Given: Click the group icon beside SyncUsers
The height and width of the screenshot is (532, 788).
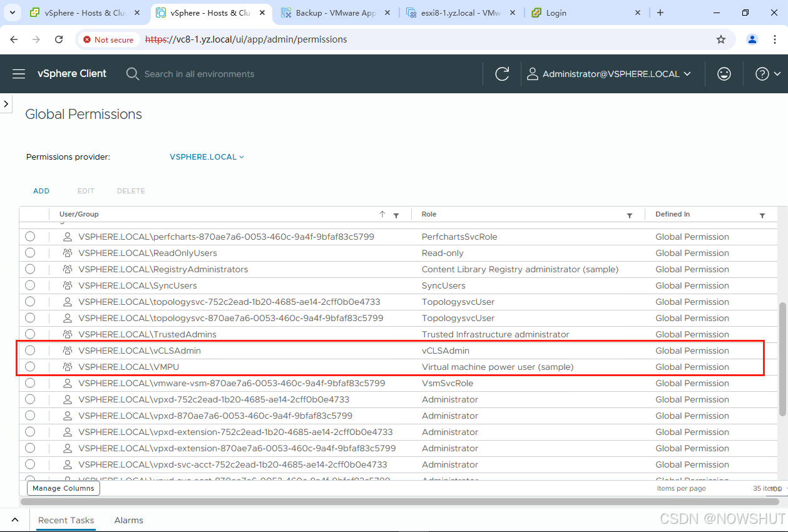Looking at the screenshot, I should tap(68, 285).
